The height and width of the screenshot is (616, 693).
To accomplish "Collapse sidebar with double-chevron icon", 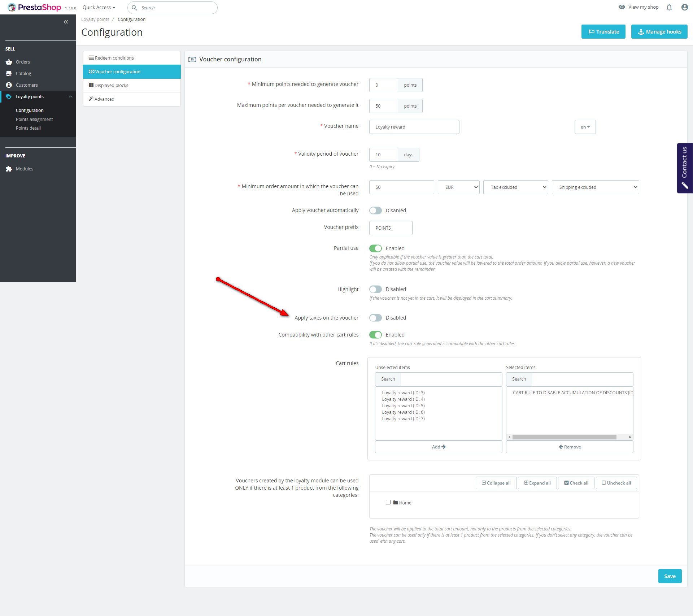I will pos(66,22).
